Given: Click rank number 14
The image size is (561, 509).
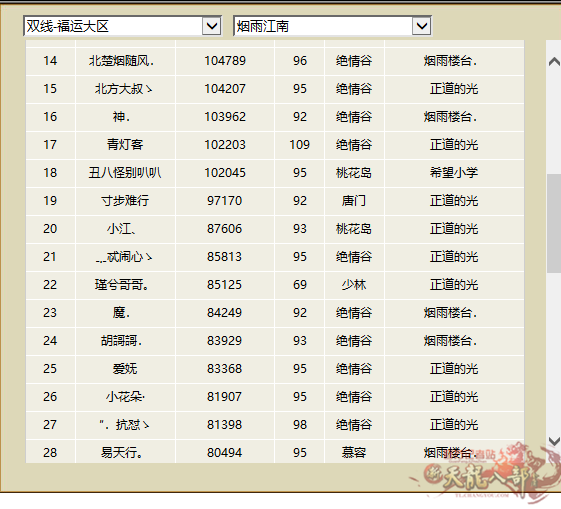Looking at the screenshot, I should [50, 61].
